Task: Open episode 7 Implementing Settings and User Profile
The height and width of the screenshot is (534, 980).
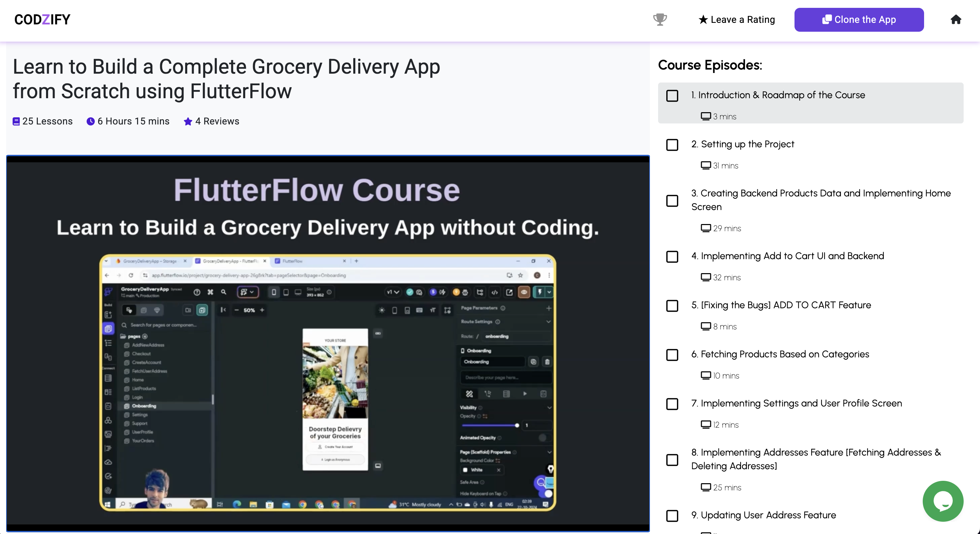Action: (x=796, y=403)
